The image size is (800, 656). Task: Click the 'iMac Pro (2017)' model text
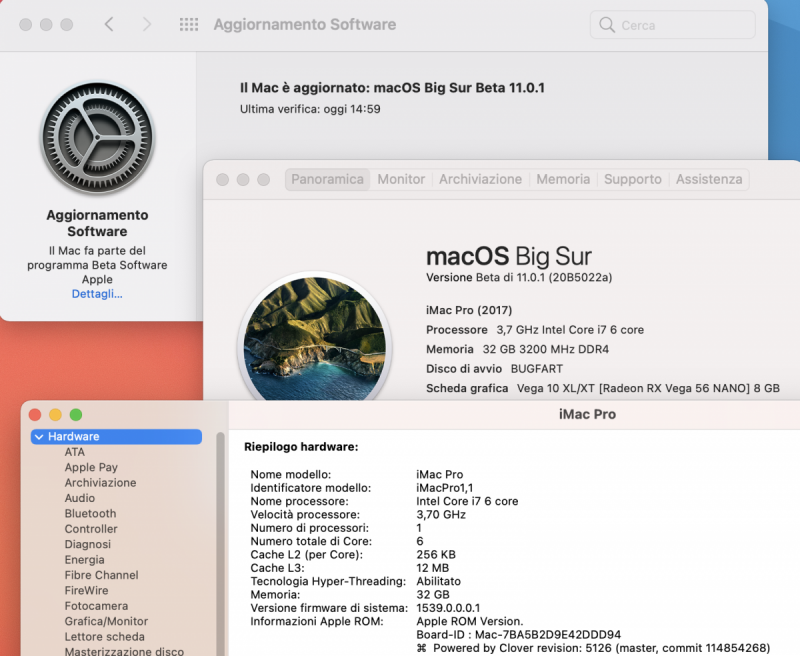469,310
